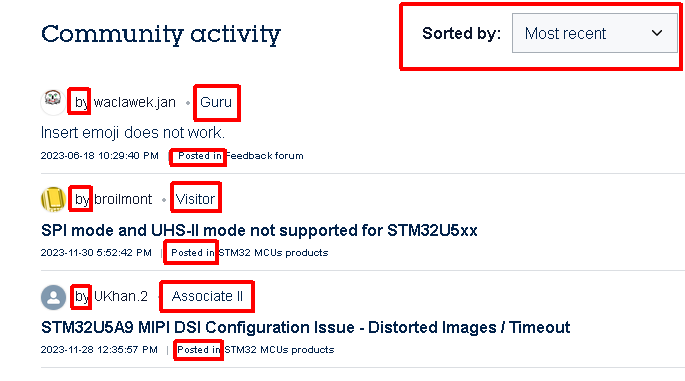
Task: Expand the Sorted by dropdown chevron
Action: 657,33
